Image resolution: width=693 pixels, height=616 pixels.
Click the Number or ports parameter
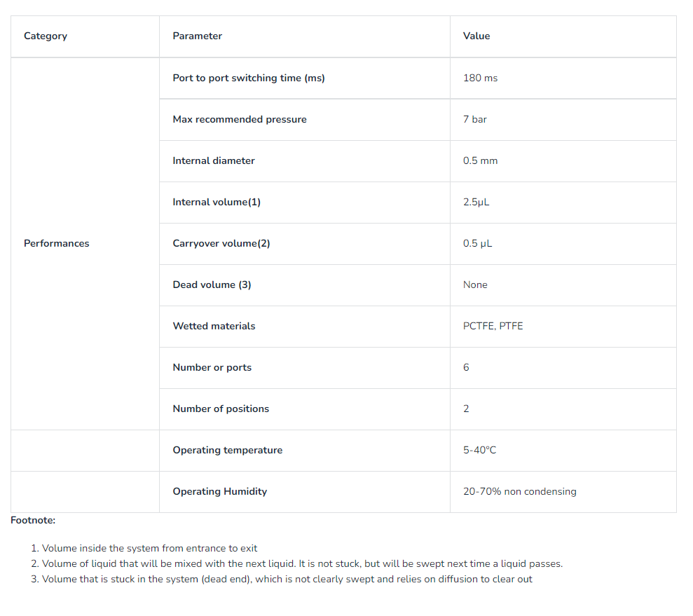click(x=212, y=368)
